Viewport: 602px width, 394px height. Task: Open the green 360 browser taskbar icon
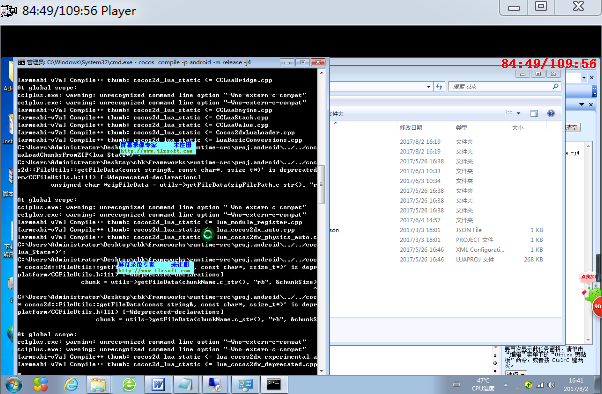click(x=129, y=384)
